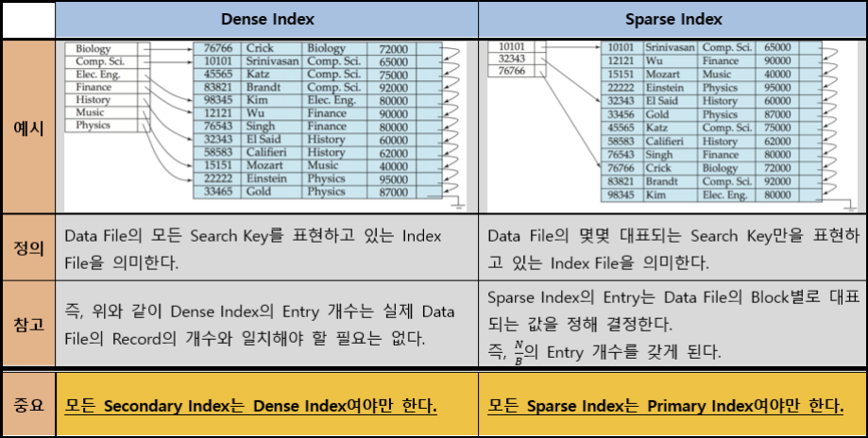Click the Dense Index definition text
Image resolution: width=868 pixels, height=438 pixels.
pos(253,249)
